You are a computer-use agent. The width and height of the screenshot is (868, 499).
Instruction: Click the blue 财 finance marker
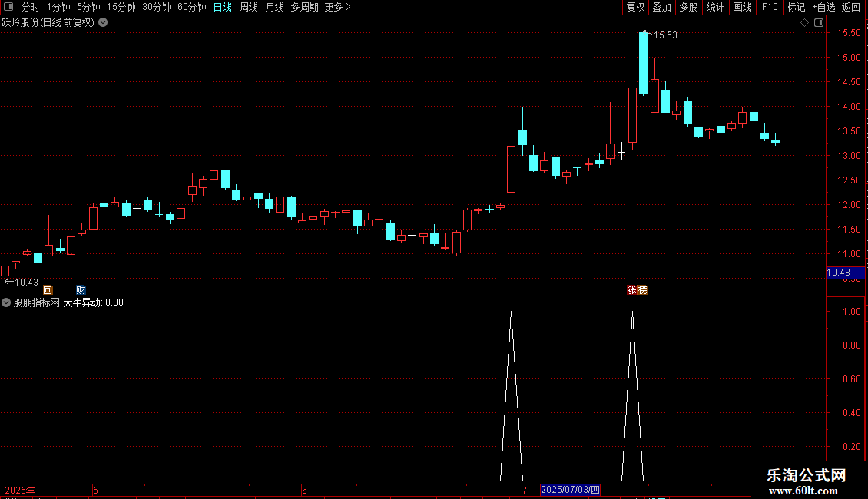81,290
